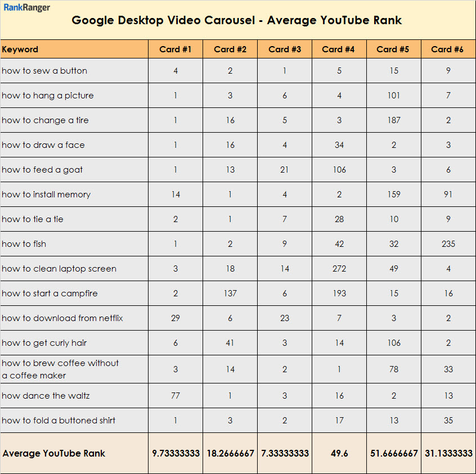The height and width of the screenshot is (474, 476).
Task: Click the Card #3 column header
Action: click(285, 49)
